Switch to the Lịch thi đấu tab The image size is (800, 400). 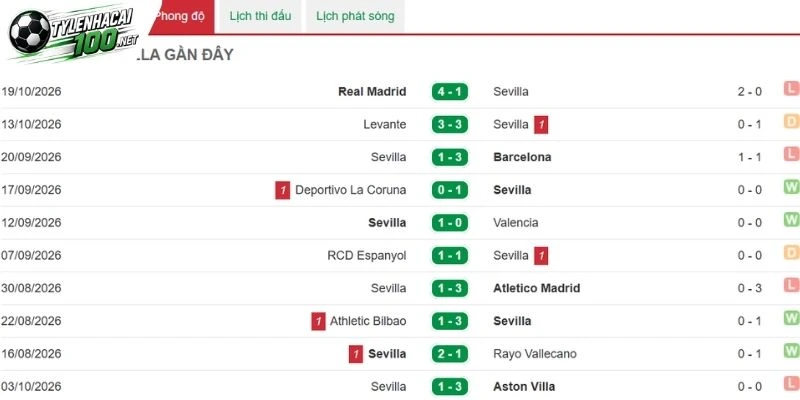tap(260, 16)
